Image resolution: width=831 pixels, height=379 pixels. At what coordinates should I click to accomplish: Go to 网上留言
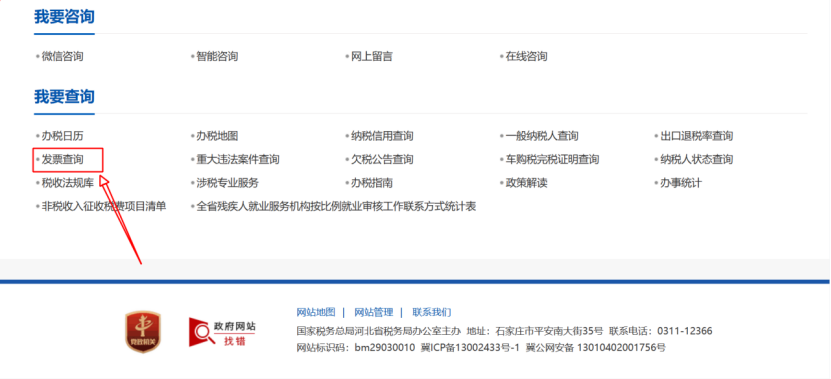[x=372, y=56]
